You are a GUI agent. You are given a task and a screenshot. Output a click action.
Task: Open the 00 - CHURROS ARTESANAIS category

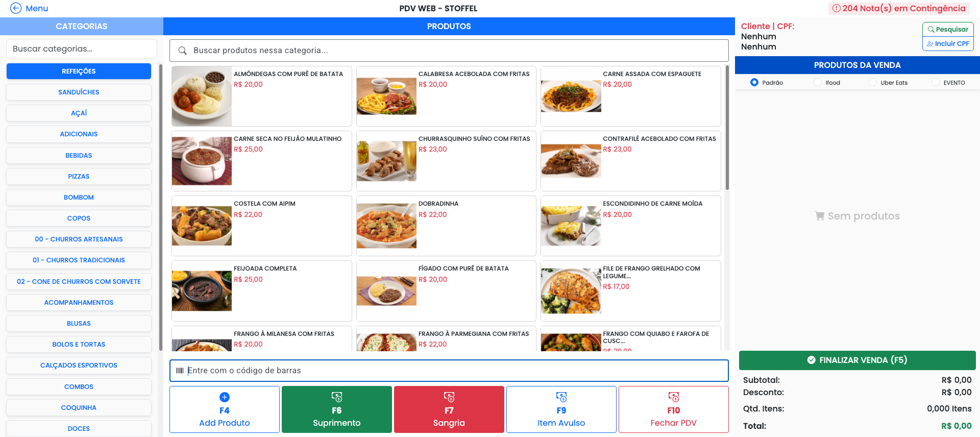(79, 239)
